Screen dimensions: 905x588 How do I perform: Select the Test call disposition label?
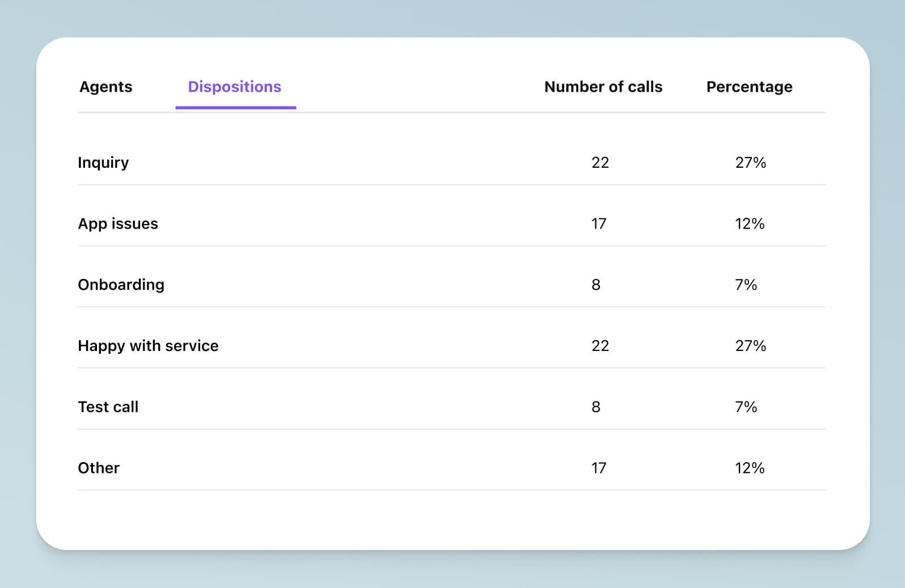click(108, 407)
